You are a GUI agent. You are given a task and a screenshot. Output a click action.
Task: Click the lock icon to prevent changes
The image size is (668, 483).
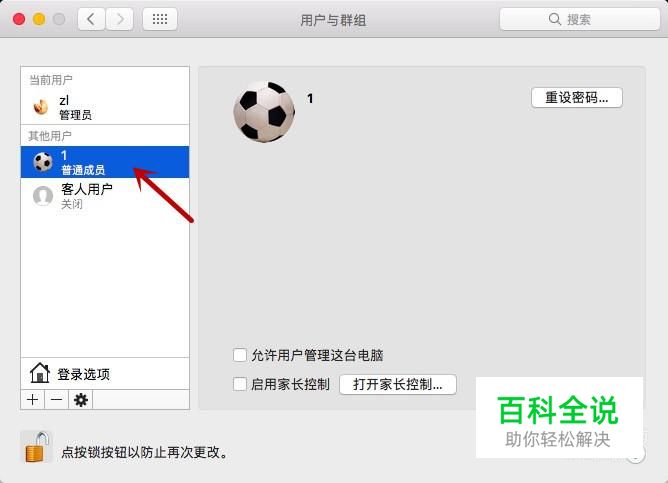(36, 447)
